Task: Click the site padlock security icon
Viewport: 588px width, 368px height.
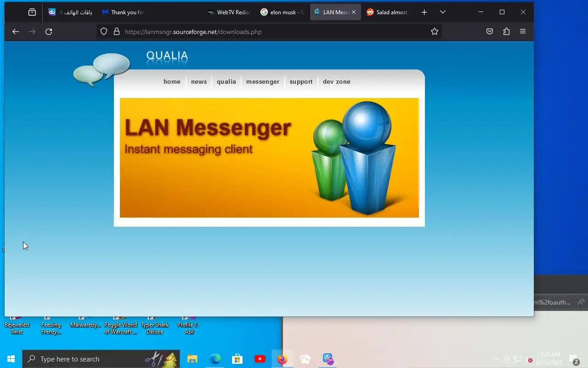Action: tap(117, 32)
